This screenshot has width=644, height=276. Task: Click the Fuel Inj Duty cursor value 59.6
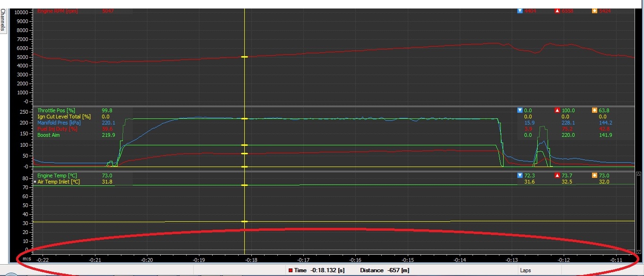(x=107, y=129)
